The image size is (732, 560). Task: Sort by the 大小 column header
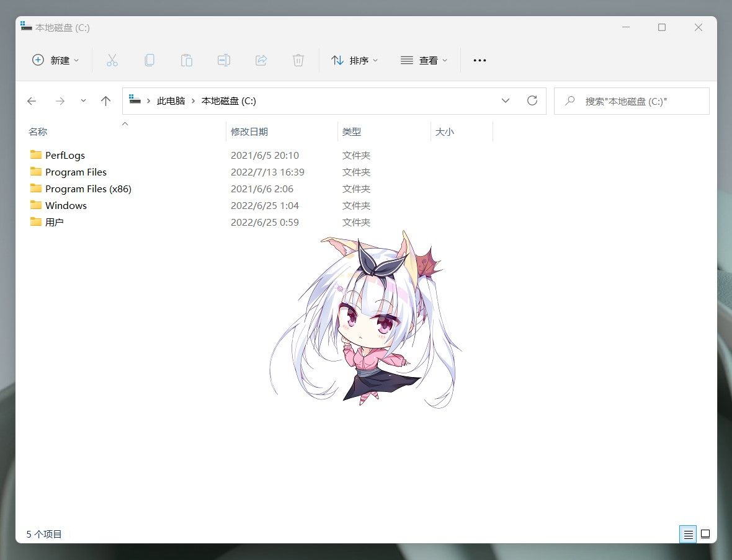click(444, 131)
